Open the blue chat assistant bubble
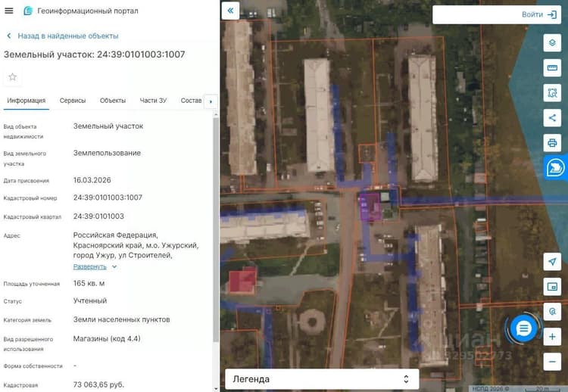Viewport: 568px width, 392px height. pos(523,328)
